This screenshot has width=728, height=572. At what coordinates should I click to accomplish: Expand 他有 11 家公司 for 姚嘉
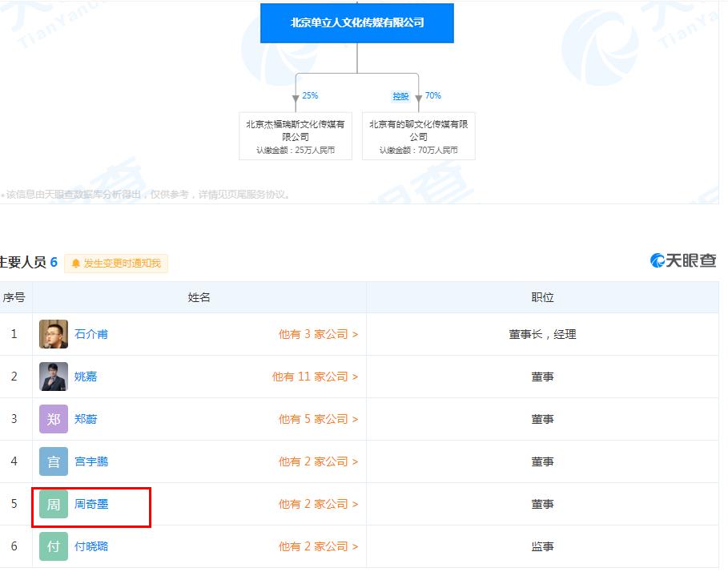pos(315,377)
